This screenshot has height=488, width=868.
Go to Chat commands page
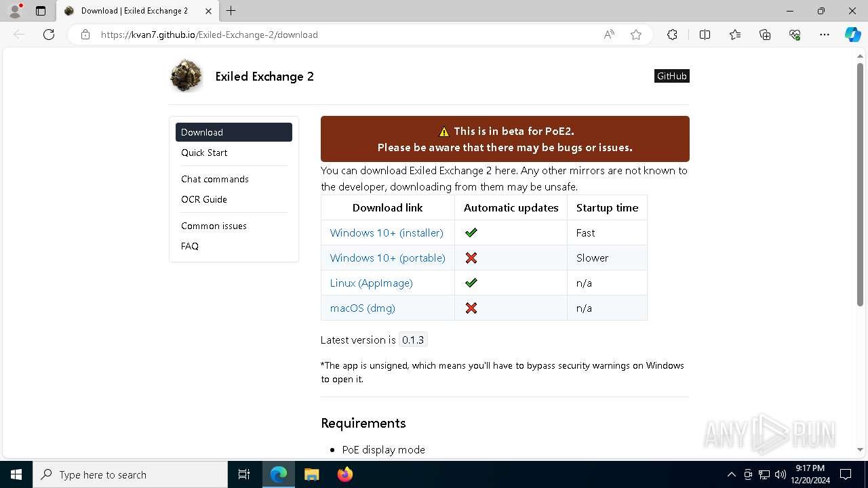click(x=215, y=179)
